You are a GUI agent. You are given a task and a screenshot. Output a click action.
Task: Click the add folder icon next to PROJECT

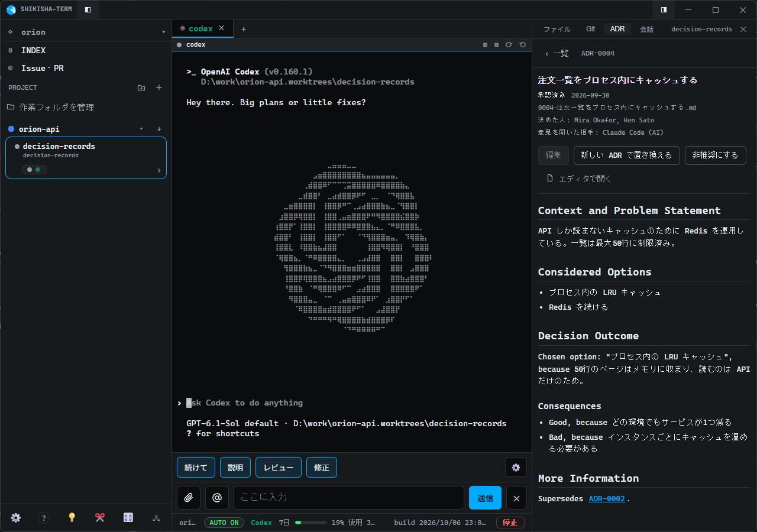pos(141,87)
